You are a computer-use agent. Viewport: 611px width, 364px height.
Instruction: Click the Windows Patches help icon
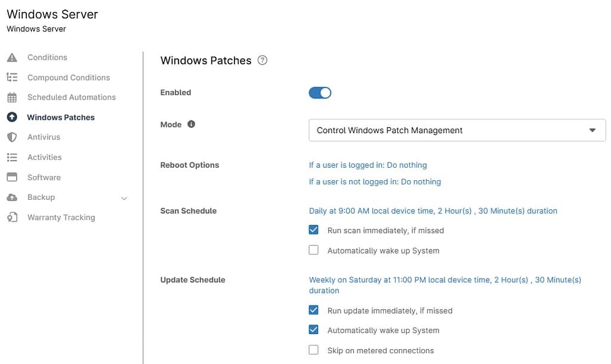coord(262,60)
